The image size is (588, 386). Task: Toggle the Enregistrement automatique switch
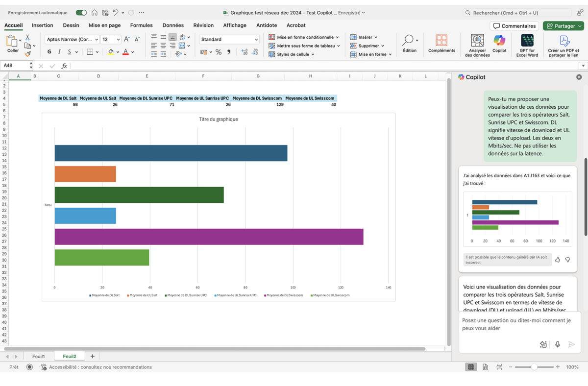pos(81,13)
